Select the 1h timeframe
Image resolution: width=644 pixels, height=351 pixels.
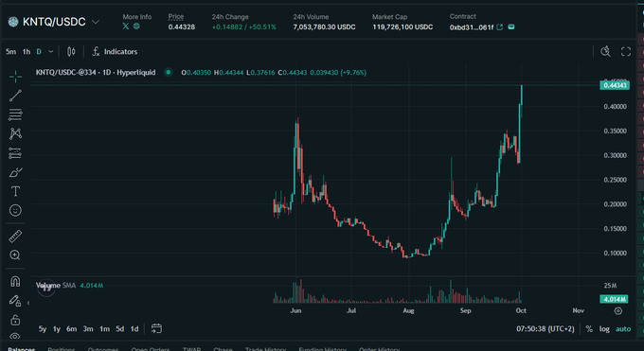(x=27, y=52)
